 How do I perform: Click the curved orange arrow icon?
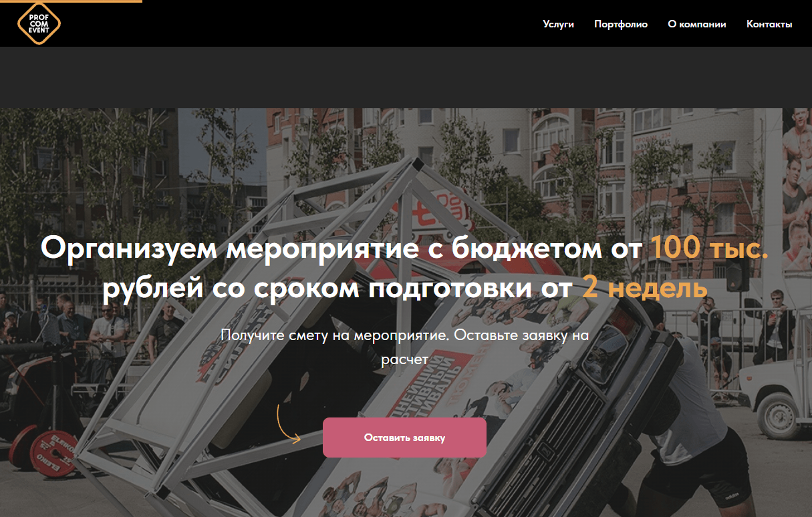point(289,423)
